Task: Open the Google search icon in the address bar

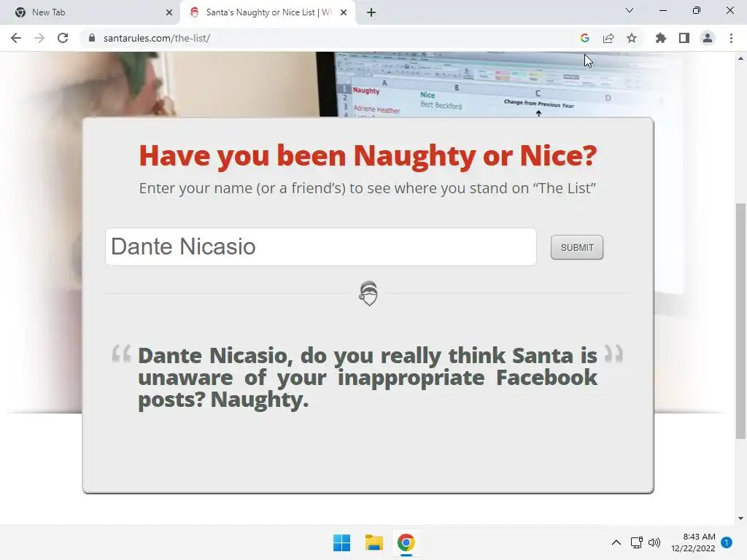Action: 584,38
